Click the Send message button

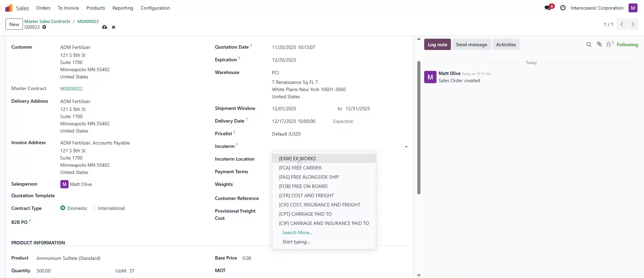point(472,45)
